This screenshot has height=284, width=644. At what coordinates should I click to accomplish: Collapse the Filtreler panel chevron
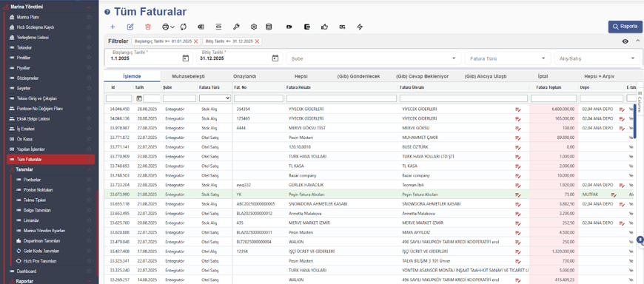pyautogui.click(x=637, y=41)
